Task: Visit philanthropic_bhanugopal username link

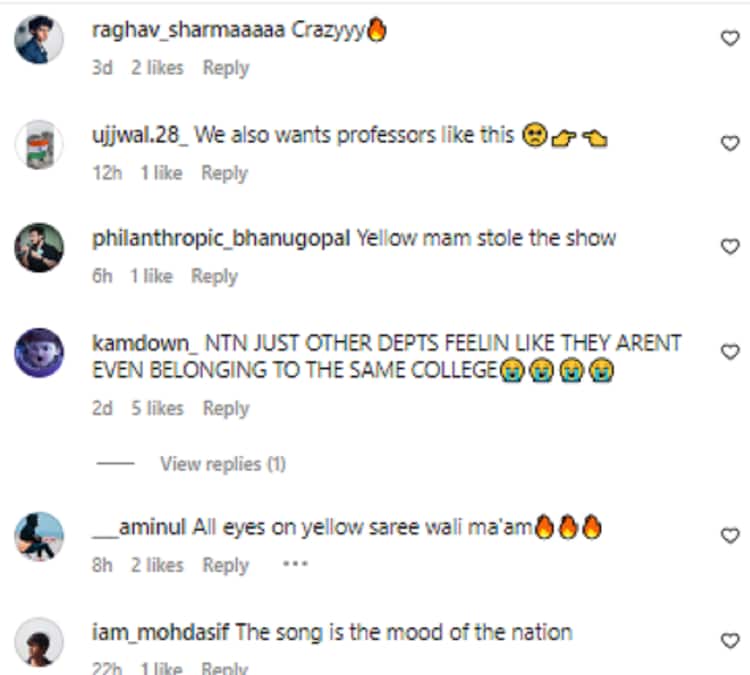Action: [221, 239]
